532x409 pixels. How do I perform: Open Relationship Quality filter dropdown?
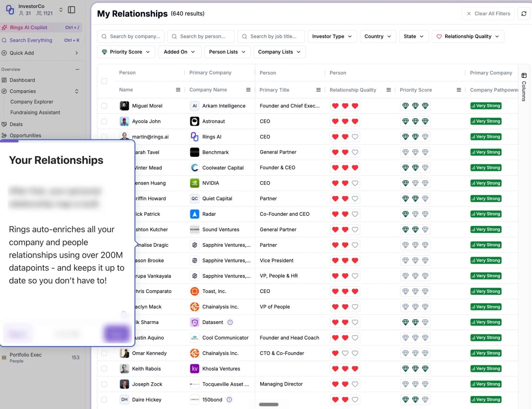[x=468, y=36]
